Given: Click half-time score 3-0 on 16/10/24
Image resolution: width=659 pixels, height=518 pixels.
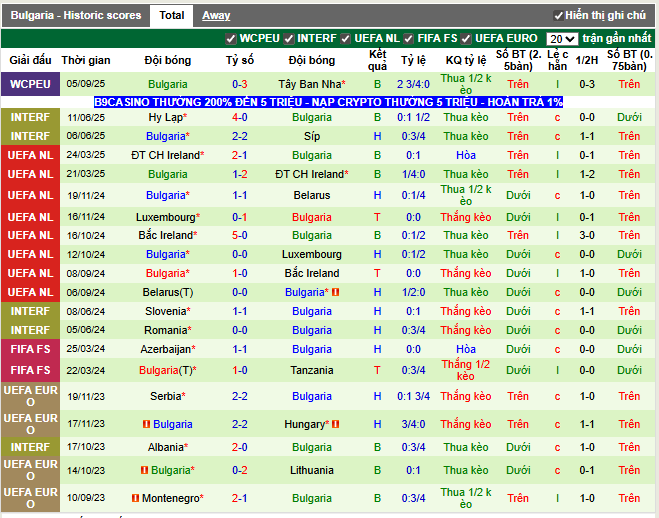Looking at the screenshot, I should coord(587,235).
